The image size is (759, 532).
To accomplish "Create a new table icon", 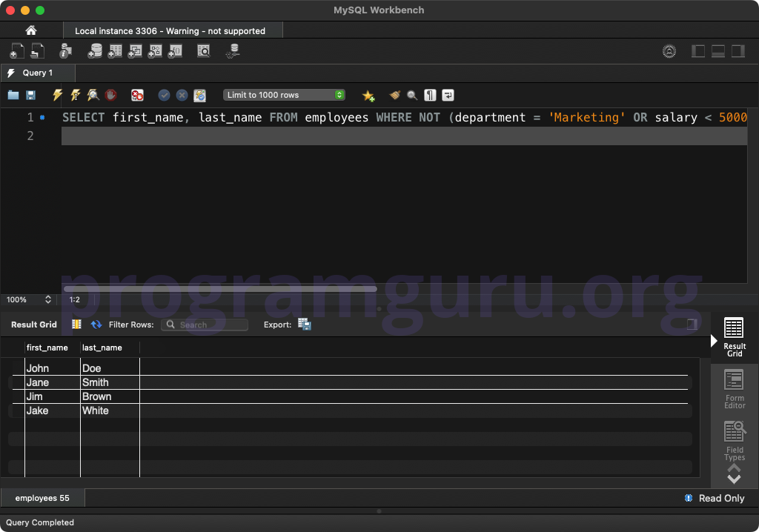I will click(x=115, y=51).
